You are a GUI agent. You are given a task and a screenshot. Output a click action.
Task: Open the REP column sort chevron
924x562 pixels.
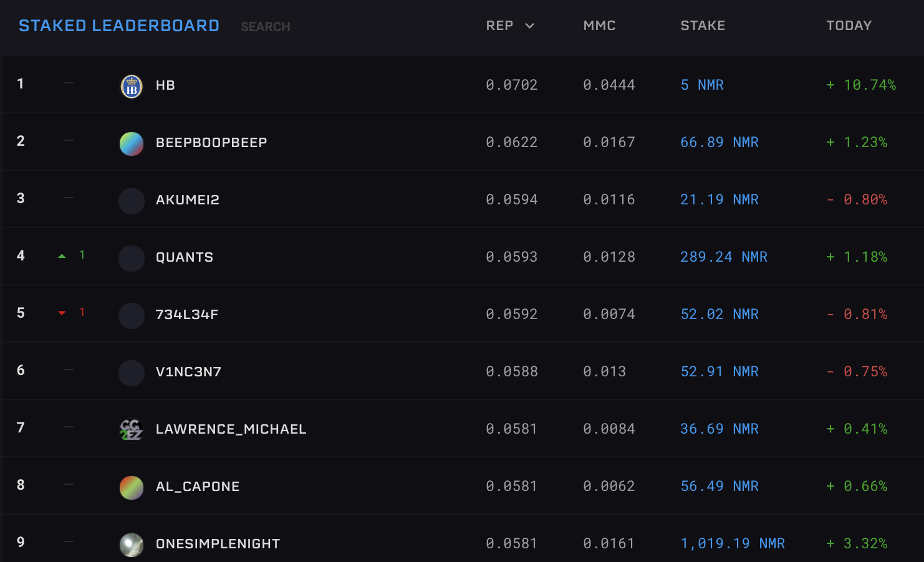(x=530, y=26)
